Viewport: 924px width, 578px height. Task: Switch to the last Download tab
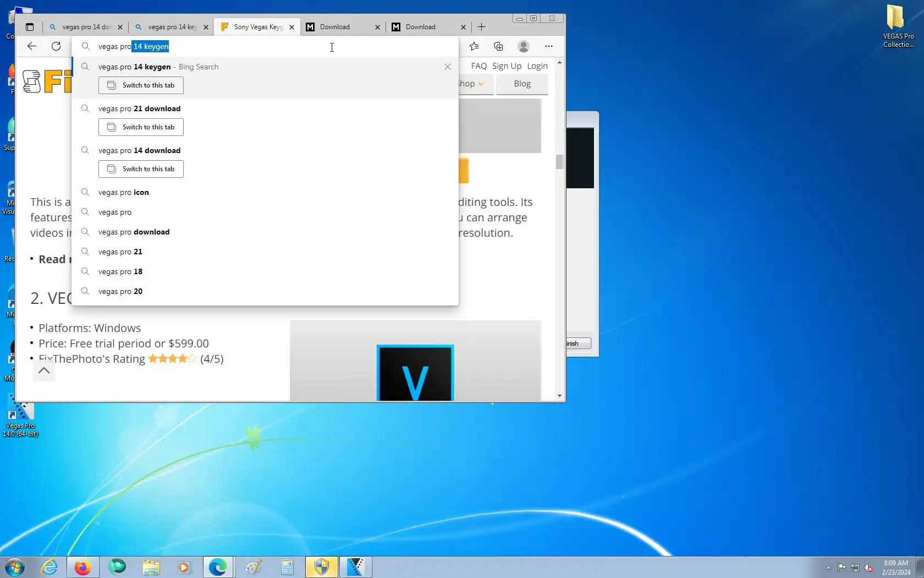[x=429, y=27]
